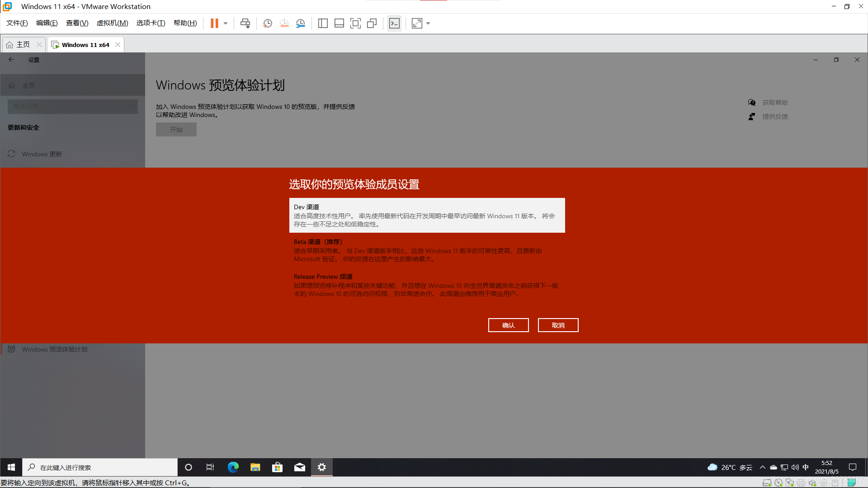This screenshot has width=868, height=488.
Task: Open the Mail app from the taskbar
Action: coord(299,467)
